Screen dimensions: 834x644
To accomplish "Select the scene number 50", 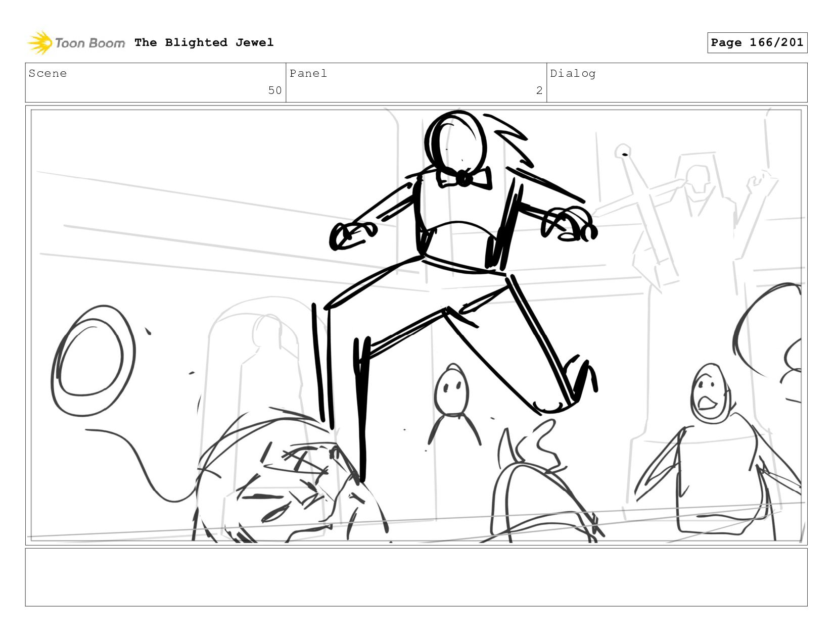I will [x=275, y=90].
